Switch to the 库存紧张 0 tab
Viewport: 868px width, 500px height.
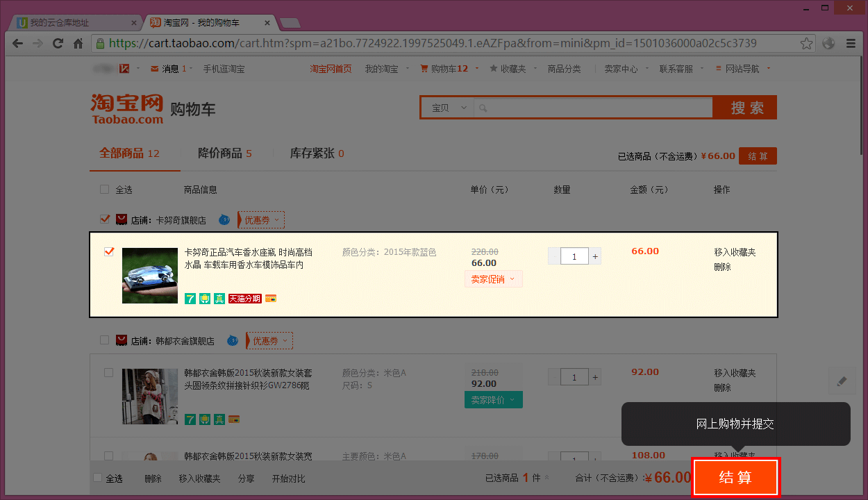[x=317, y=153]
